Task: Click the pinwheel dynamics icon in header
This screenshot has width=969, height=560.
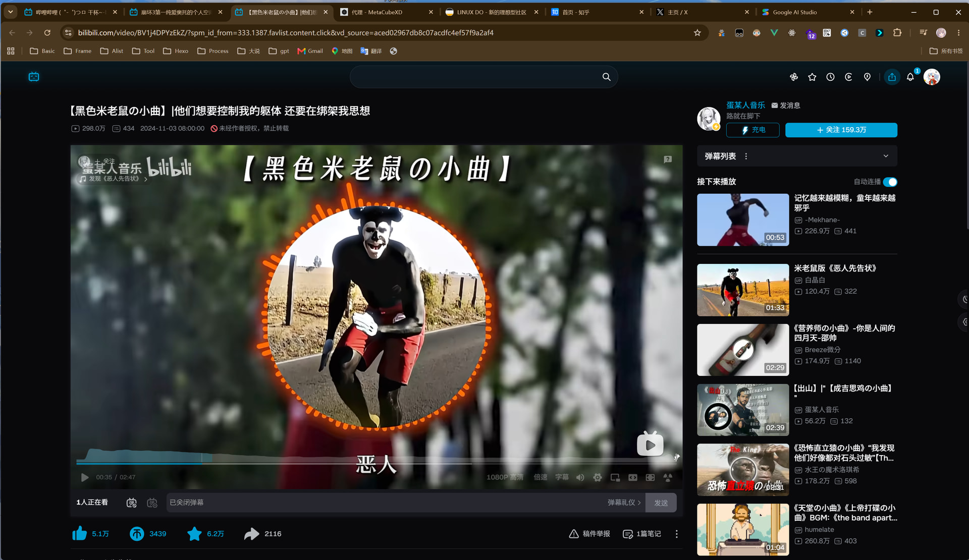Action: [794, 77]
